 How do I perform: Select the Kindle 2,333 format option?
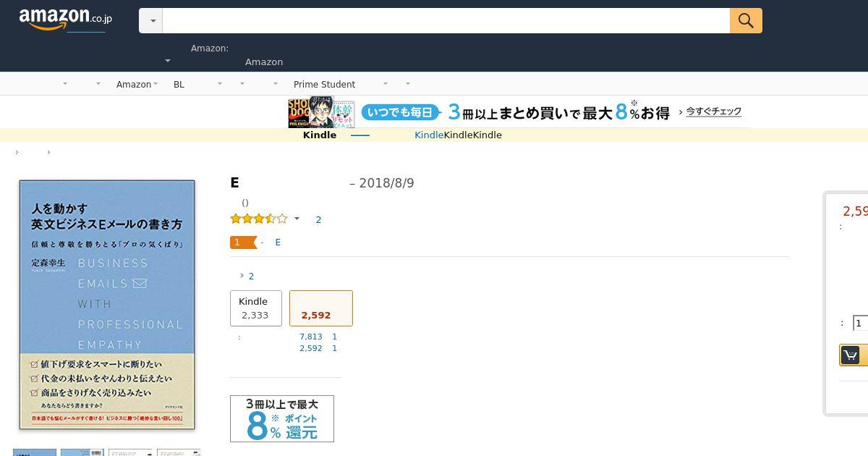pos(256,308)
